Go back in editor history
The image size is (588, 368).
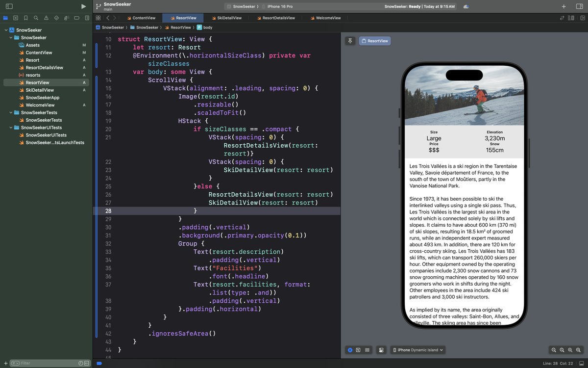coord(108,18)
